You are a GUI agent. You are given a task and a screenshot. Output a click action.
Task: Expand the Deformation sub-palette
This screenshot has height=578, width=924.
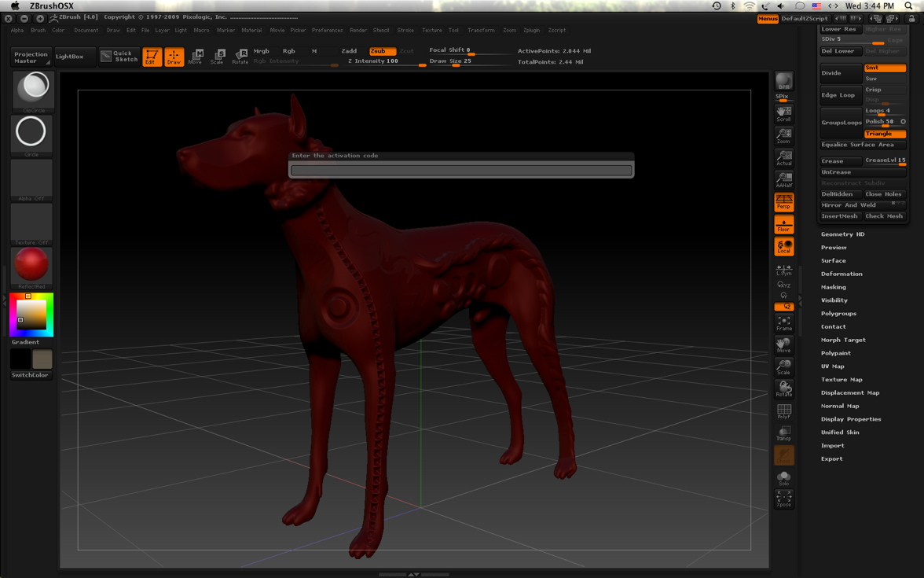tap(841, 274)
